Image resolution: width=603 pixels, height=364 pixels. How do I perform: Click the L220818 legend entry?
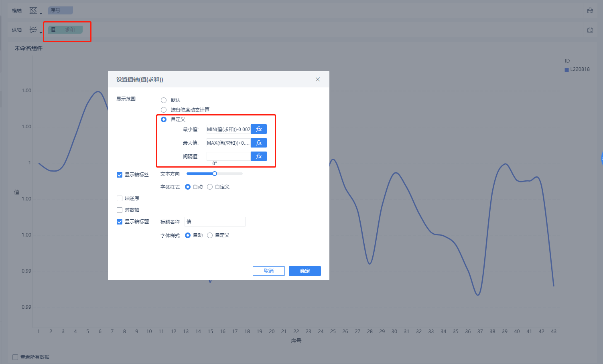pyautogui.click(x=577, y=69)
